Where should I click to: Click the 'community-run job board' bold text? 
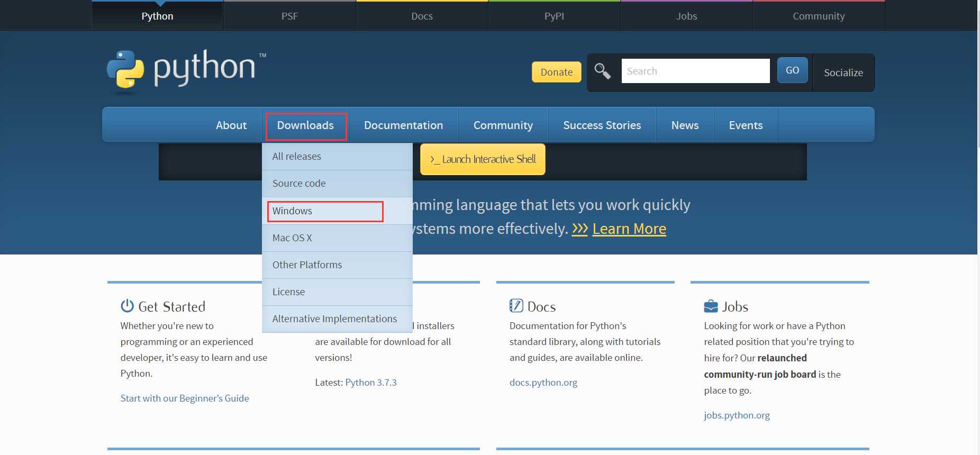pyautogui.click(x=760, y=375)
